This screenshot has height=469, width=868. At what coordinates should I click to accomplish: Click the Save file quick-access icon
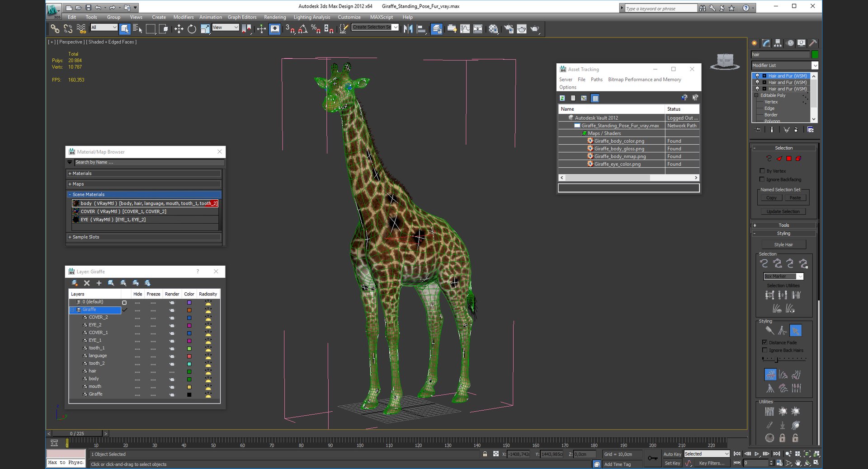click(x=88, y=8)
